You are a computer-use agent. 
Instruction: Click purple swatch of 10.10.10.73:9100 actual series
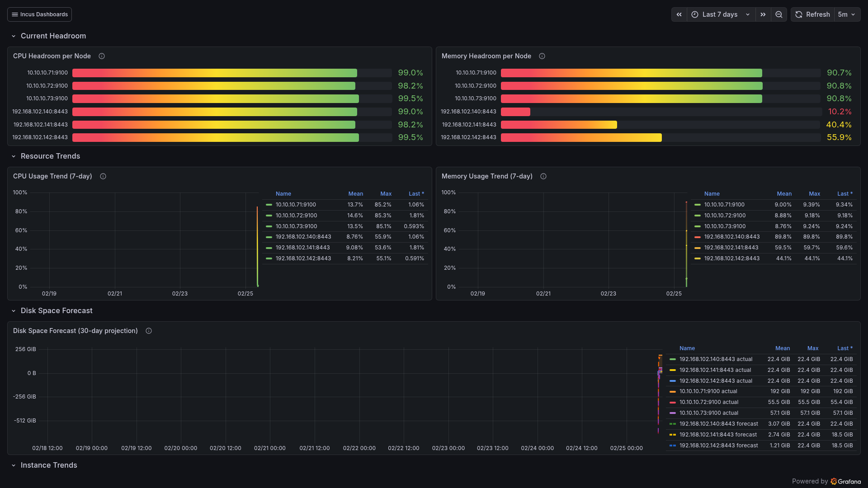click(673, 413)
